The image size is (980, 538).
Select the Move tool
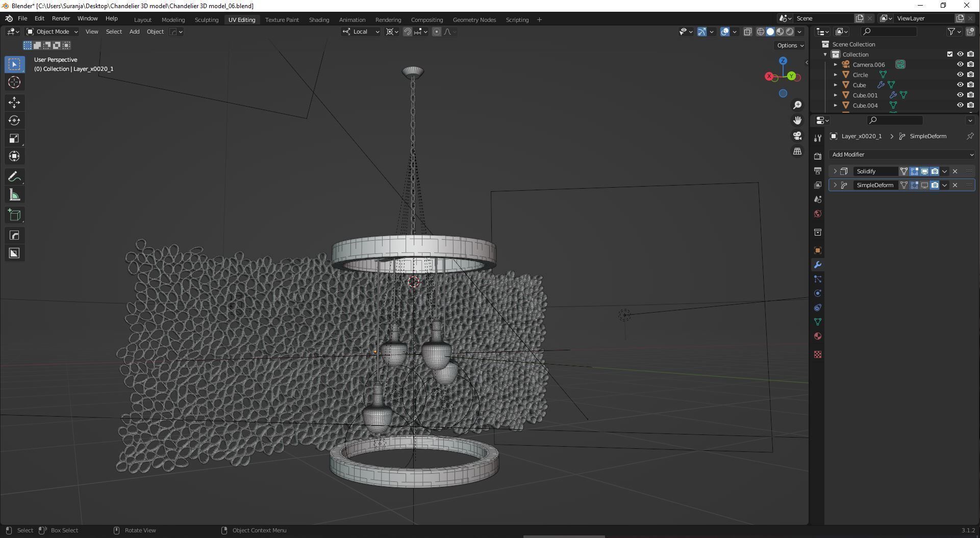point(14,103)
